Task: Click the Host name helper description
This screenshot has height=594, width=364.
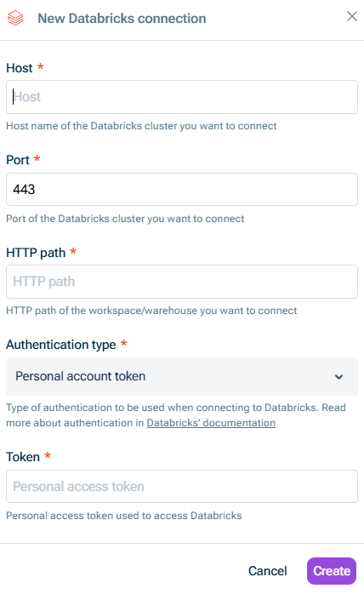Action: coord(141,126)
